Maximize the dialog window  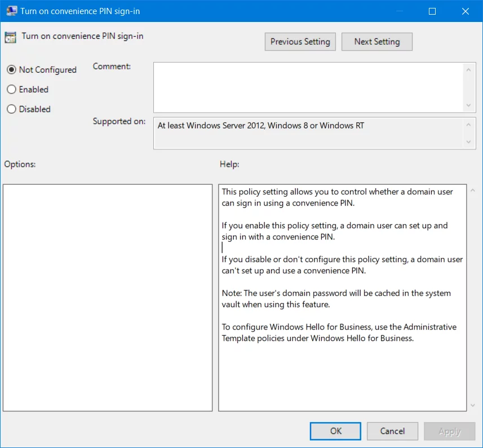click(432, 11)
